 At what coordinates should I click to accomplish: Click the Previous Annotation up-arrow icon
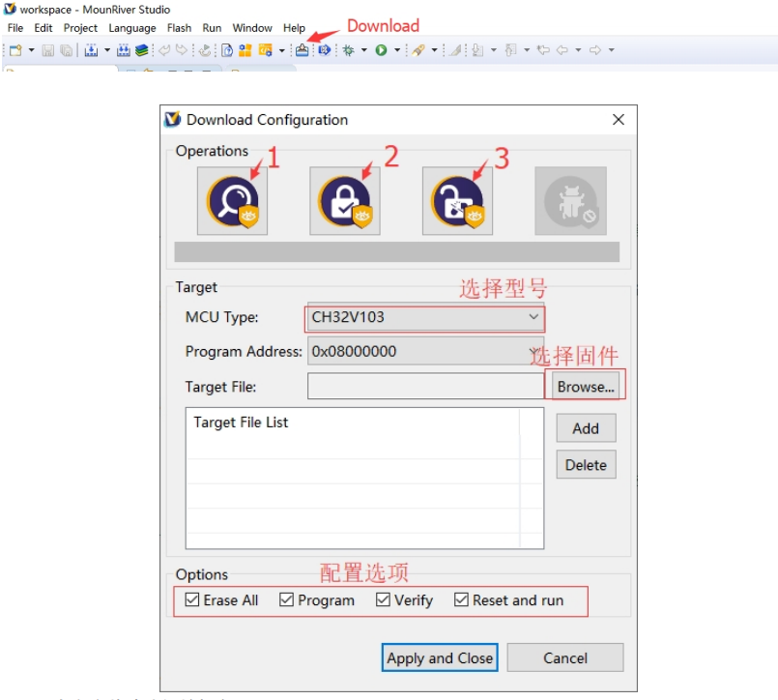coord(510,50)
